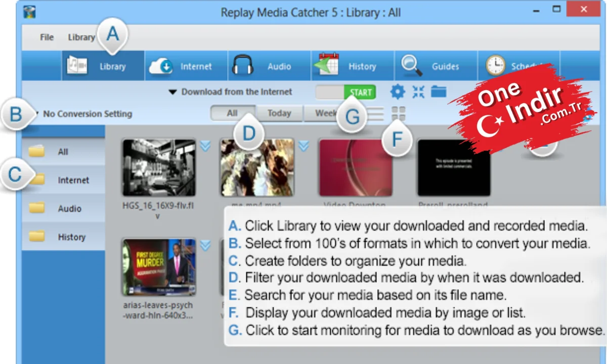Minimize the Replay Media Catcher window
This screenshot has width=607, height=364.
point(535,10)
